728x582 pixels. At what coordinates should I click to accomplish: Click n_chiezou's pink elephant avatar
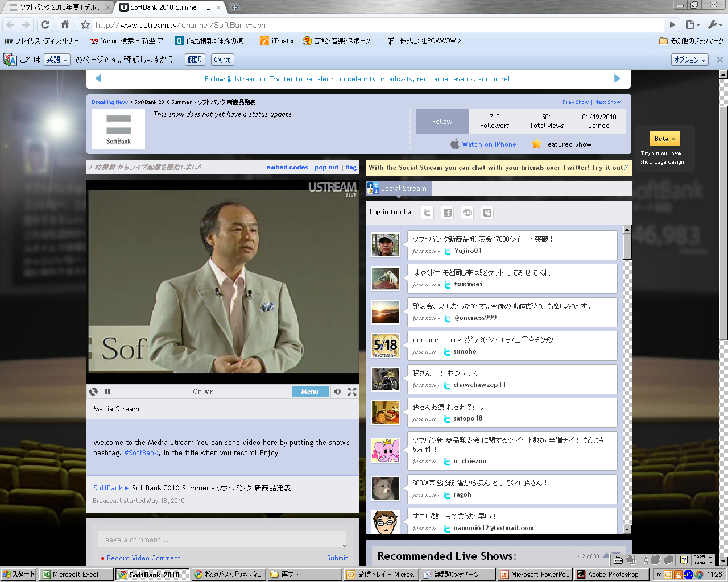pyautogui.click(x=386, y=451)
